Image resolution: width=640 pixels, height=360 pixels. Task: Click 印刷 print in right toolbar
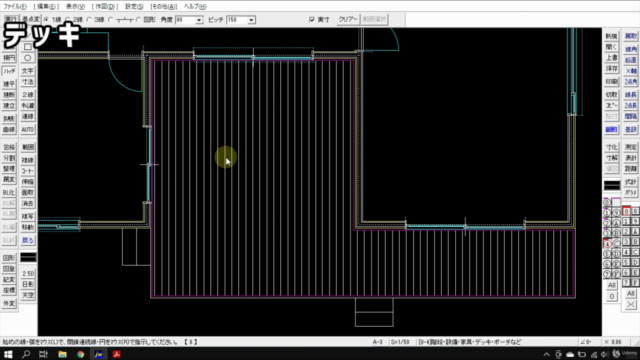tap(611, 82)
